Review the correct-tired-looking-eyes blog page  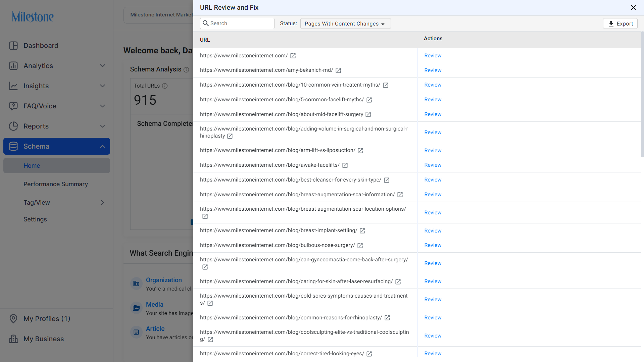tap(433, 354)
